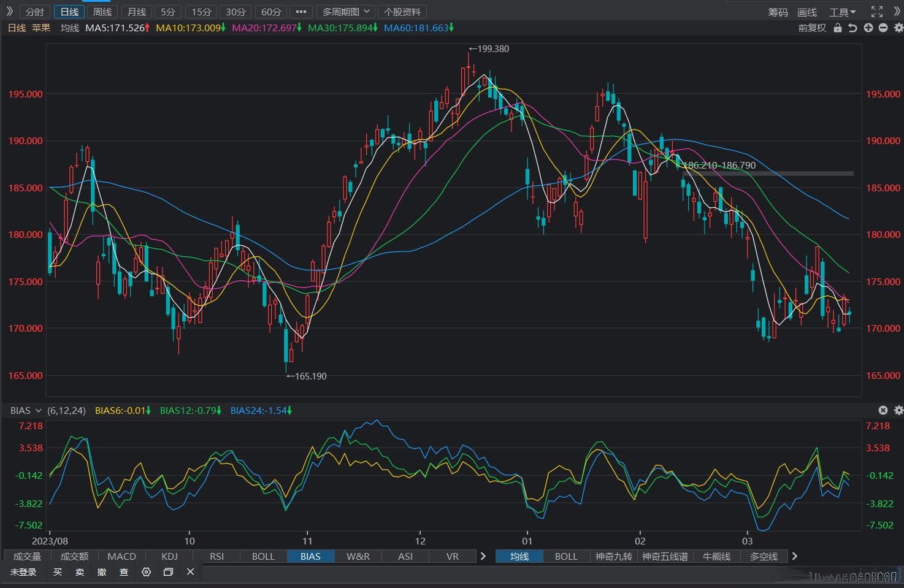
Task: Switch to 60分 period
Action: pyautogui.click(x=270, y=12)
